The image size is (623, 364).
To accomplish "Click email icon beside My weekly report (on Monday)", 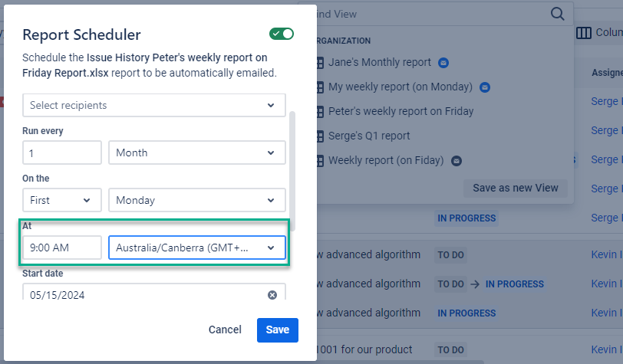I will click(485, 87).
